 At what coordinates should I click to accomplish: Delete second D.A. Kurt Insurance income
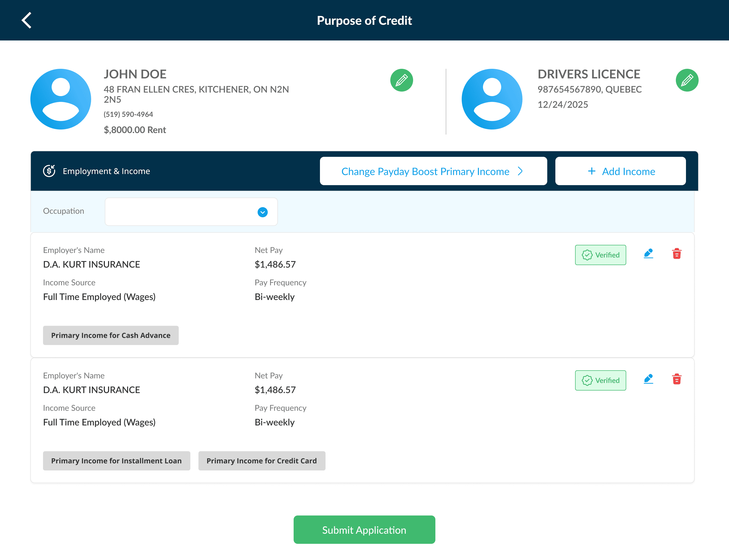point(677,379)
